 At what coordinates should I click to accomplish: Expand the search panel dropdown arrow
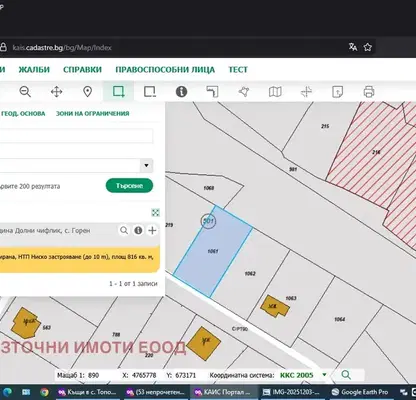[x=146, y=165]
